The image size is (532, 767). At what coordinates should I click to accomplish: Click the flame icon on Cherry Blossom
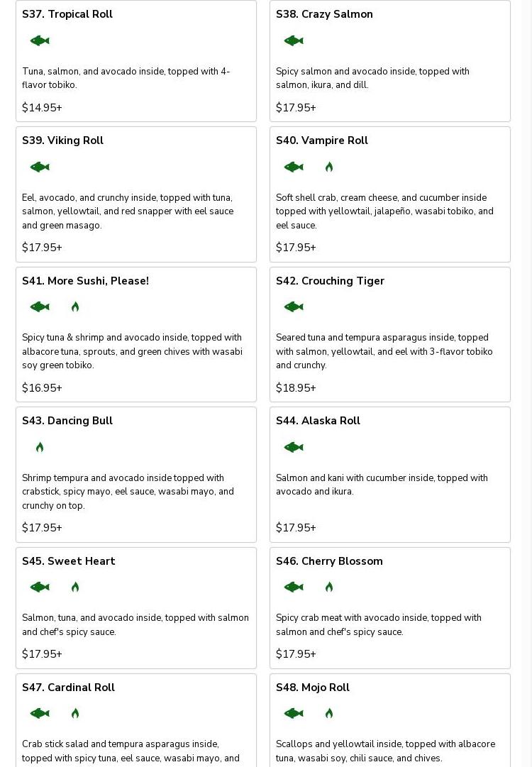(329, 587)
